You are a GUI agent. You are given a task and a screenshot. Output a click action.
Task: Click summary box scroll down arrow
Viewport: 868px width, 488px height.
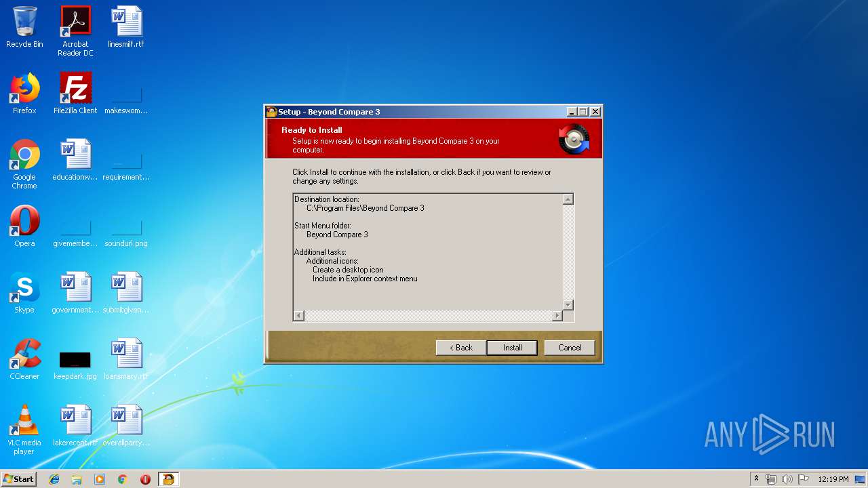568,305
